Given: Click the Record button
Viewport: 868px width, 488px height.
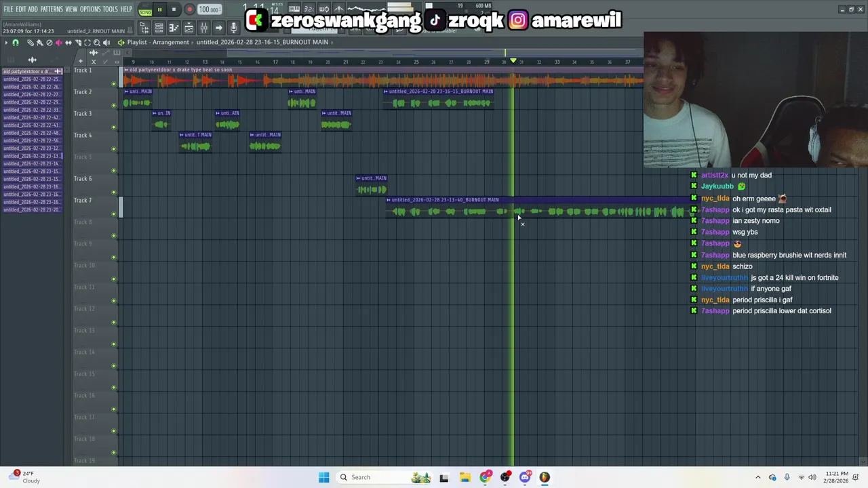Looking at the screenshot, I should (189, 9).
